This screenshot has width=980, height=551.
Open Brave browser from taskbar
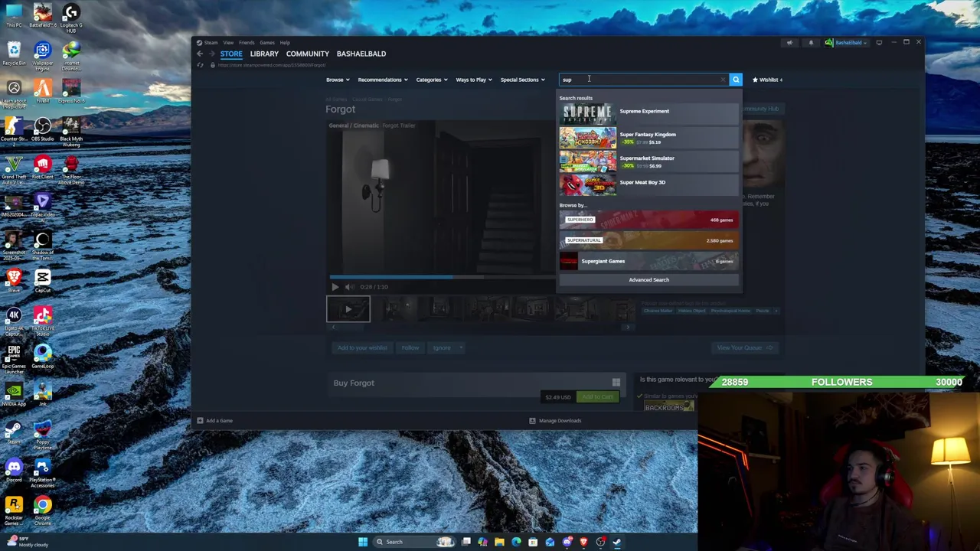[x=583, y=542]
